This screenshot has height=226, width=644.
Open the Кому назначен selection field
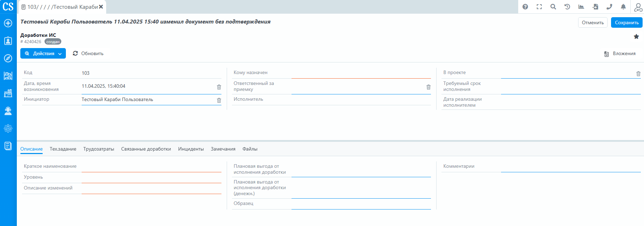pyautogui.click(x=361, y=73)
